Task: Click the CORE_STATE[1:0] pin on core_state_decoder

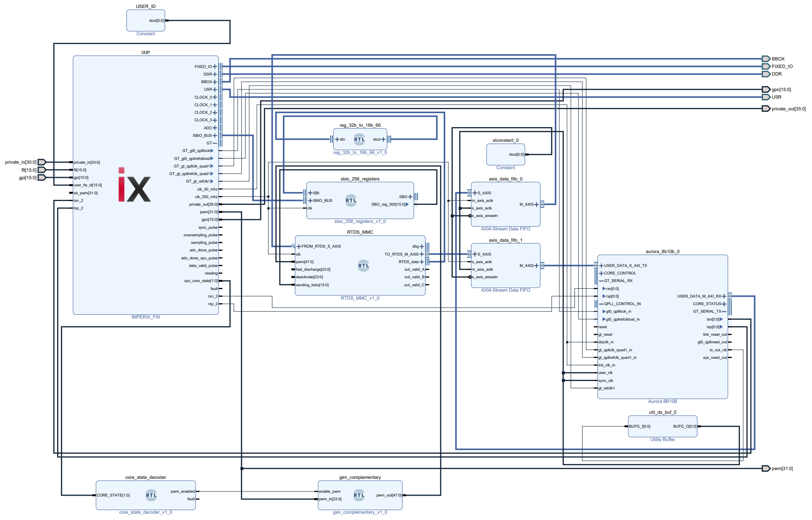Action: click(x=109, y=495)
